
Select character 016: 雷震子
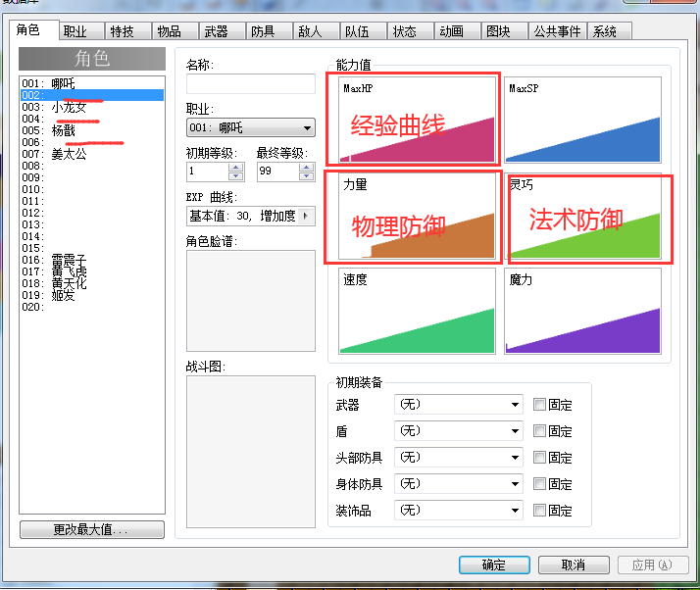[92, 260]
